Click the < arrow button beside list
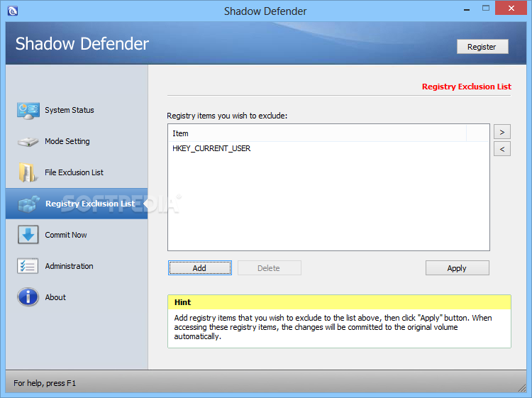 click(502, 149)
